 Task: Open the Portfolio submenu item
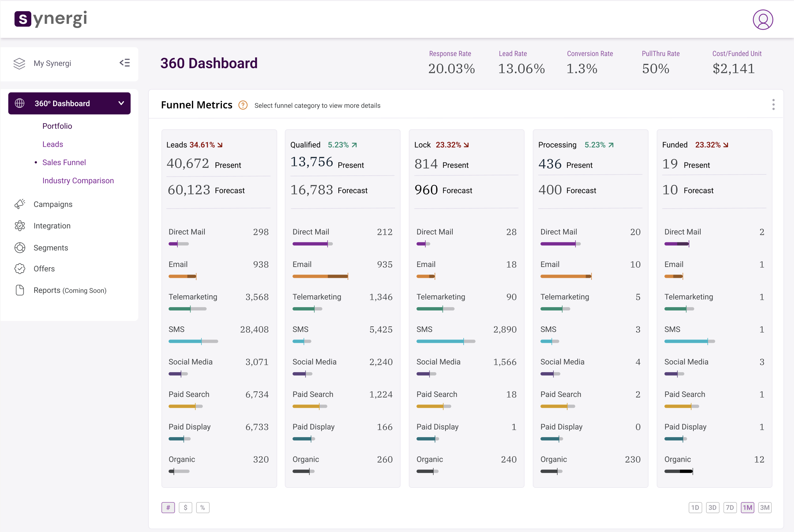[x=57, y=126]
